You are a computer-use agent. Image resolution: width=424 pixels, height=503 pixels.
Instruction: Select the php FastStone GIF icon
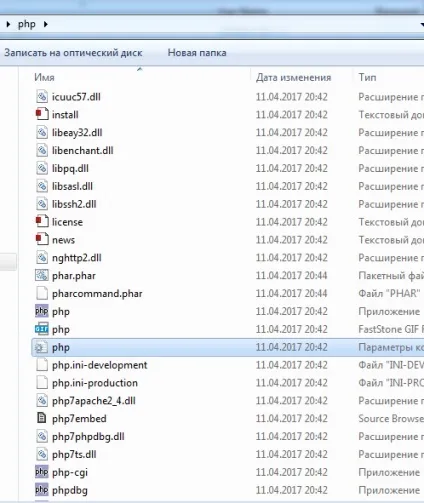[42, 329]
